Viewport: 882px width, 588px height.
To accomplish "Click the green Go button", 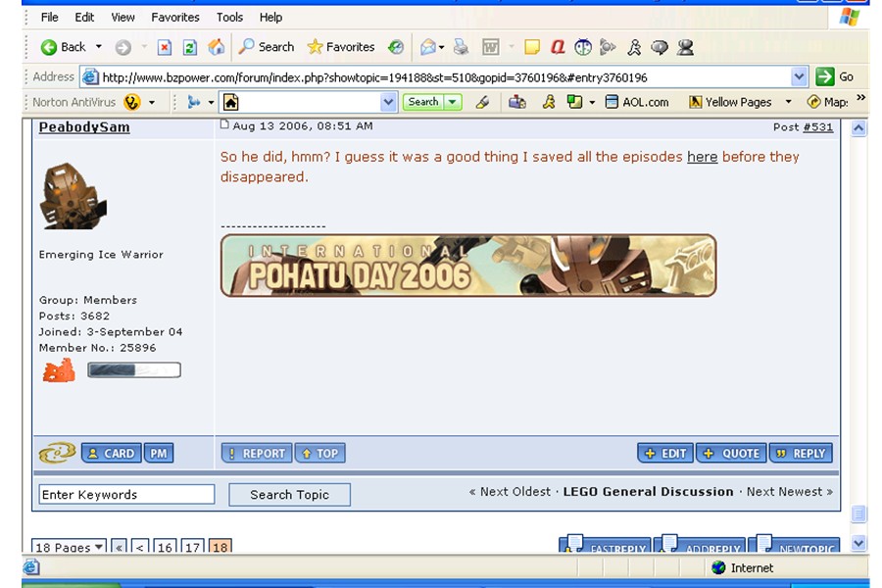I will coord(835,76).
